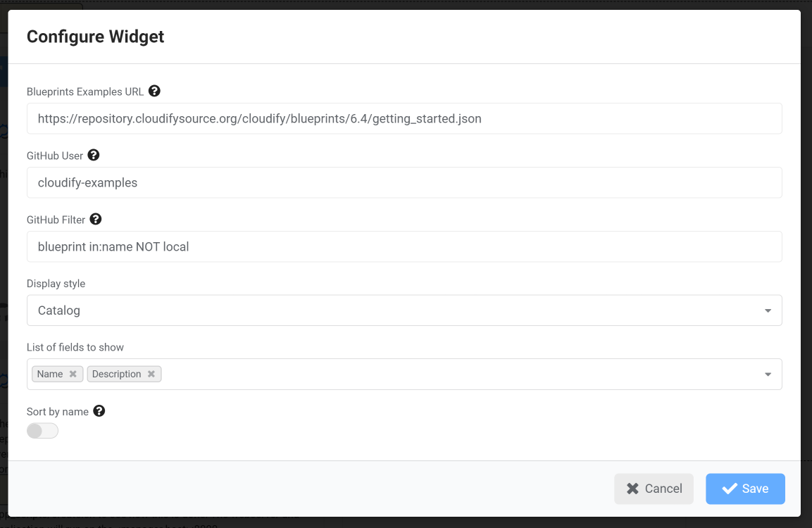Save the widget configuration
812x528 pixels.
pyautogui.click(x=745, y=489)
